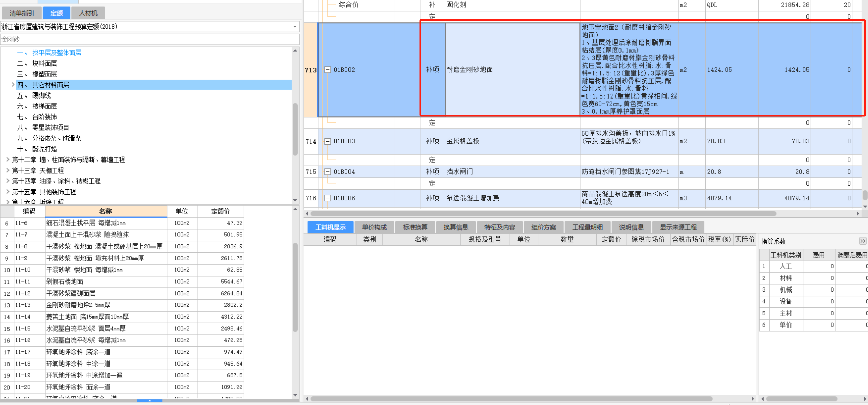Select quota 11-17 环氧地坪涂料 底涂一道
The height and width of the screenshot is (405, 868).
point(122,352)
